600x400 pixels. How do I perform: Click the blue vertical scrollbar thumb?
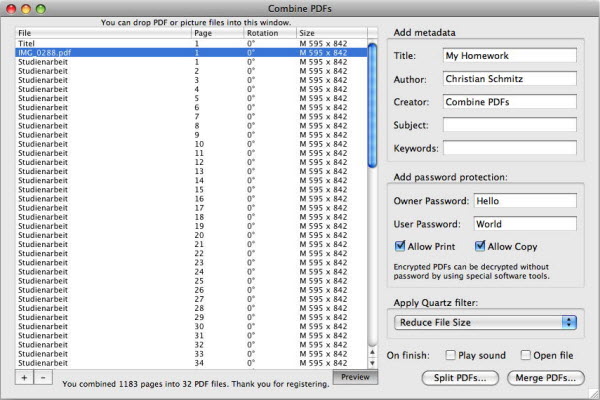372,105
